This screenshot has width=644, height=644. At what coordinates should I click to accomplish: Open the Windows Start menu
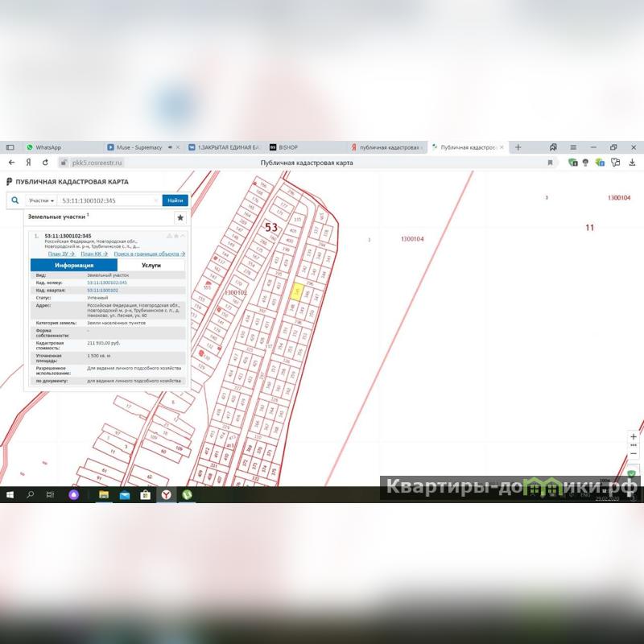pos(10,495)
